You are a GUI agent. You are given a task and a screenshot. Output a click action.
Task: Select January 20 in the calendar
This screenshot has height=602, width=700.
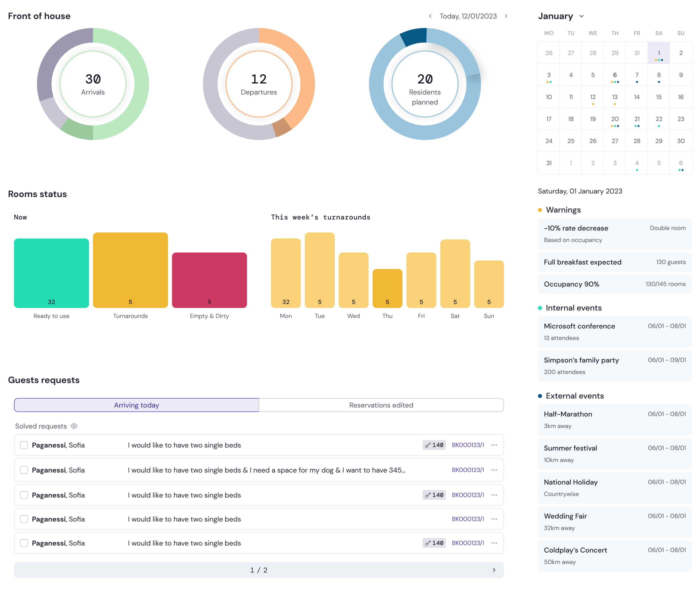point(614,119)
